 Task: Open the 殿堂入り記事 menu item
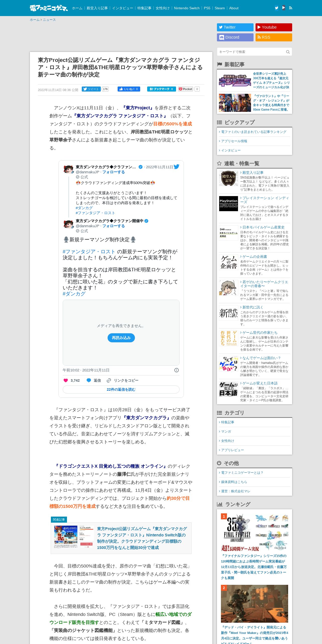pos(97,8)
